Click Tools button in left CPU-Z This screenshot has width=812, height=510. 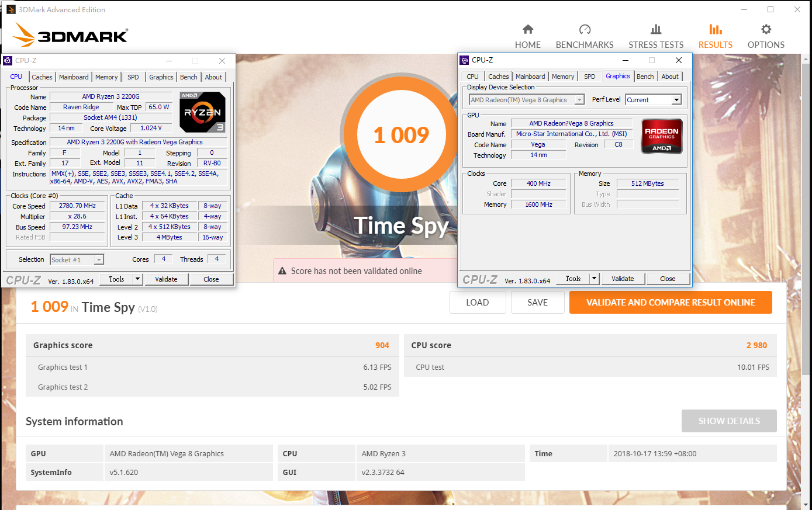tap(116, 279)
